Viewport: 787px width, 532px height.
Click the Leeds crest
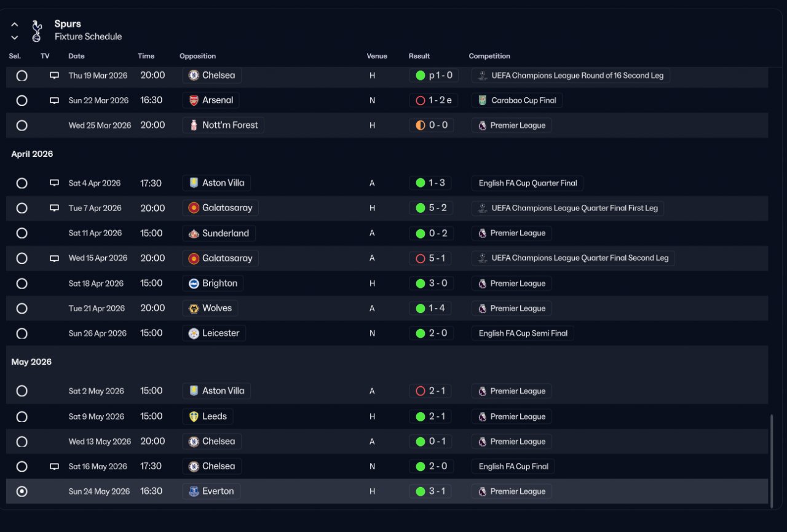pos(194,416)
